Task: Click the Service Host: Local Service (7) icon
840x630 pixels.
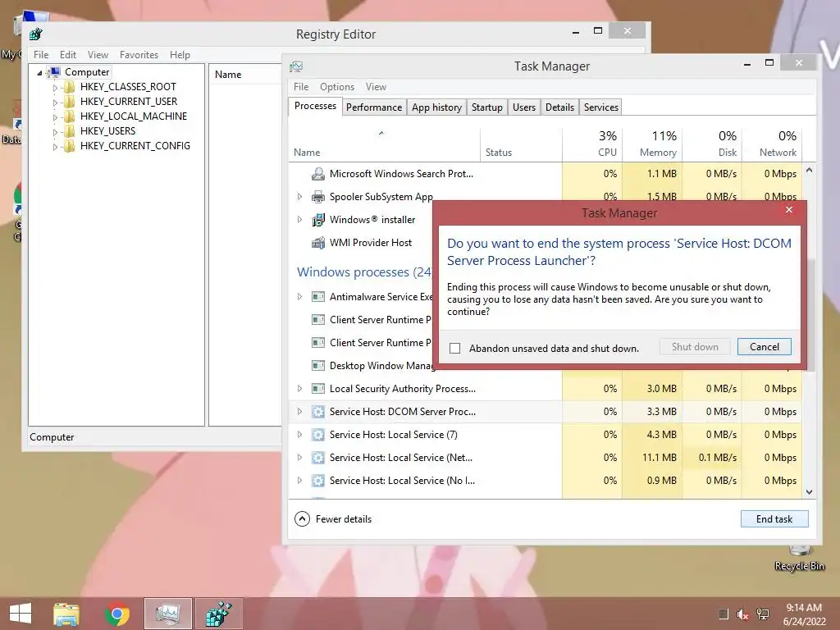Action: tap(318, 435)
